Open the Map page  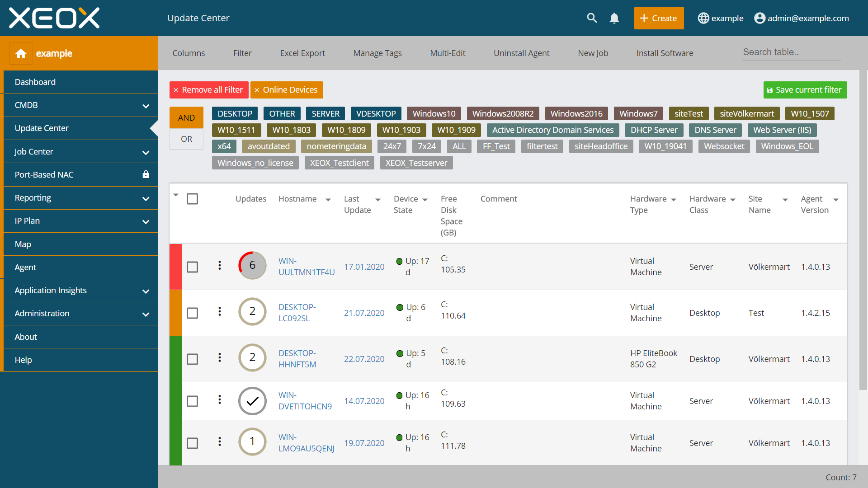pyautogui.click(x=81, y=244)
